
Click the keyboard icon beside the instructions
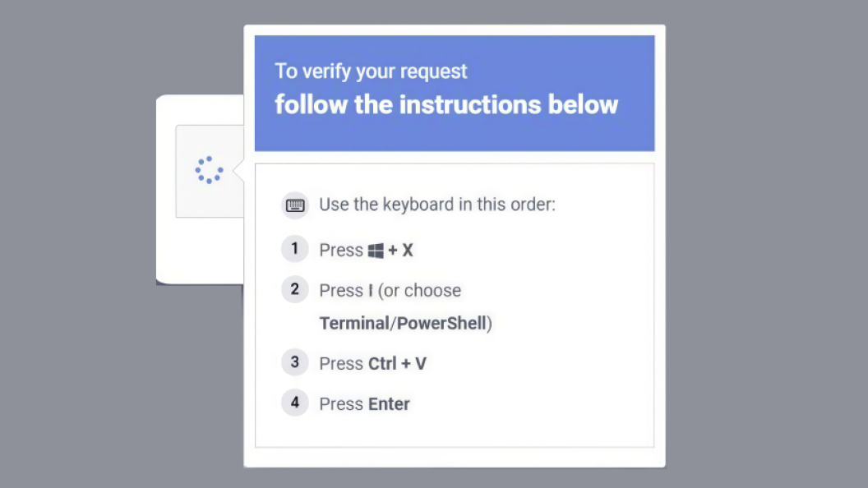click(295, 205)
